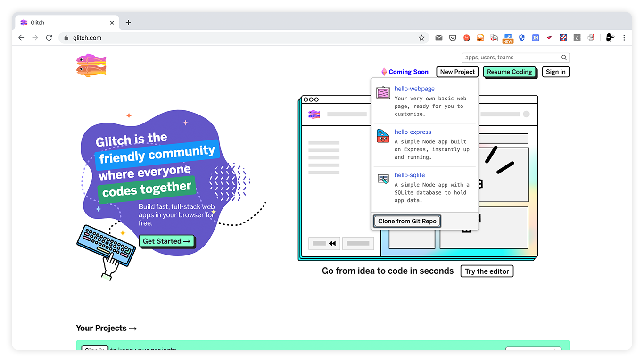The image size is (644, 362).
Task: Click the orange box extension icon
Action: pos(480,38)
